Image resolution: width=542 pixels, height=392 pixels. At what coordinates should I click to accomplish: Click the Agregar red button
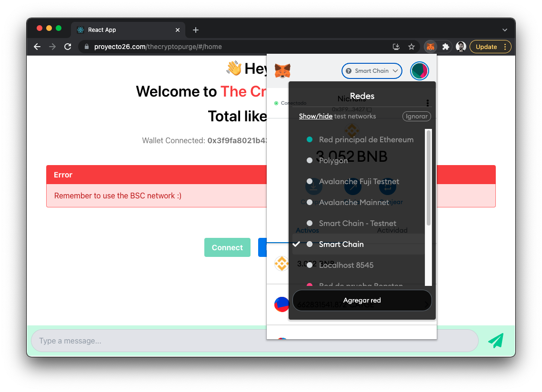[362, 300]
